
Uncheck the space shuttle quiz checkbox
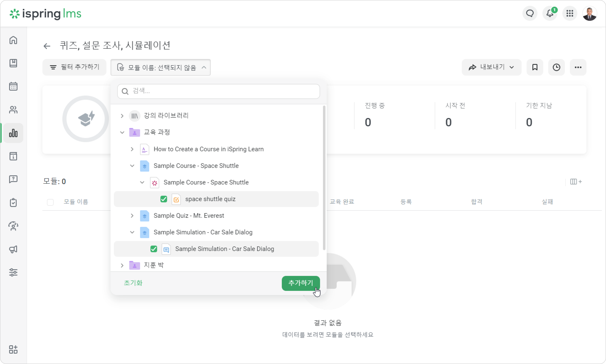(x=164, y=199)
